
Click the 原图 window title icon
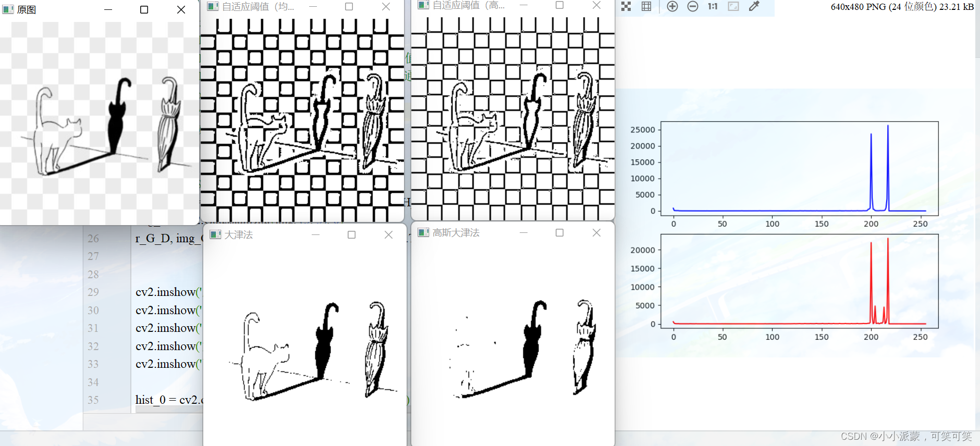tap(8, 9)
